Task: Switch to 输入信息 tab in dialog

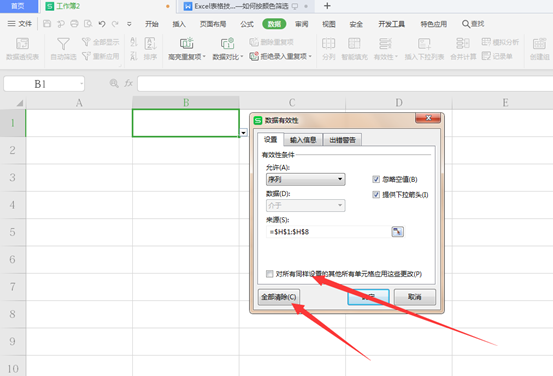Action: (303, 140)
